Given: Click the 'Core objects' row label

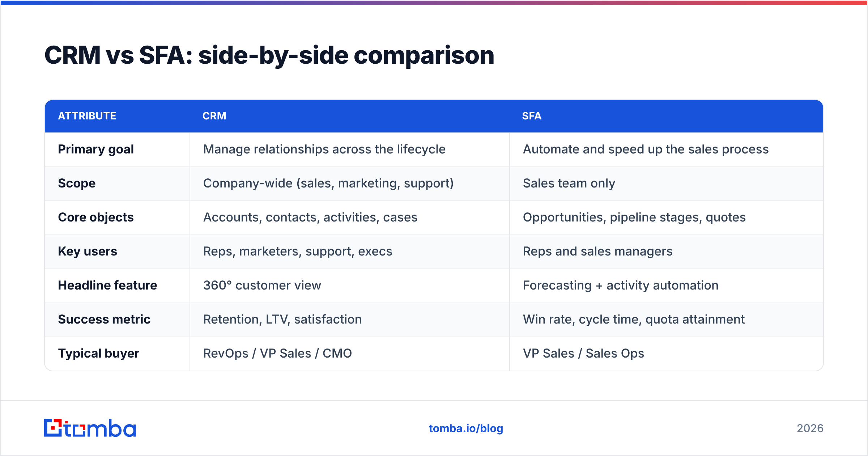Looking at the screenshot, I should (x=96, y=218).
